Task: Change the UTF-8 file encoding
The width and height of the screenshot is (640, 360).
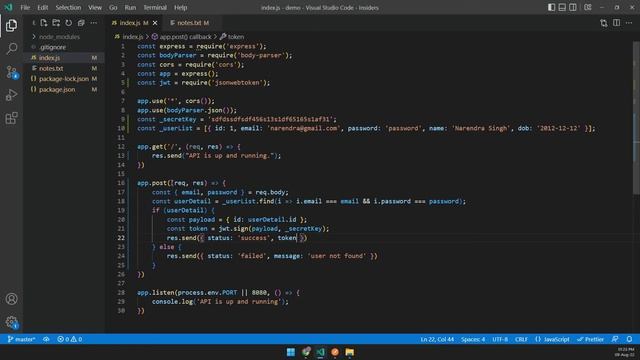Action: coord(500,339)
